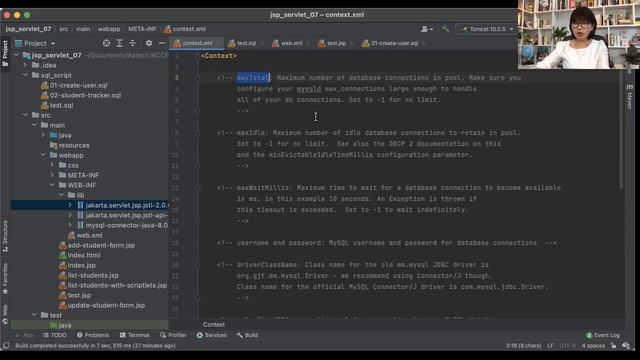This screenshot has height=360, width=640.
Task: Click the cursor position 3:18 indicator
Action: (523, 346)
